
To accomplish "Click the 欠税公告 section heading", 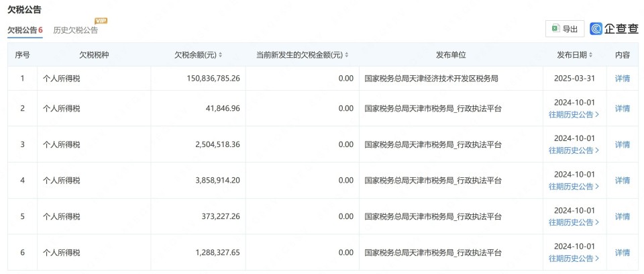I will [24, 10].
